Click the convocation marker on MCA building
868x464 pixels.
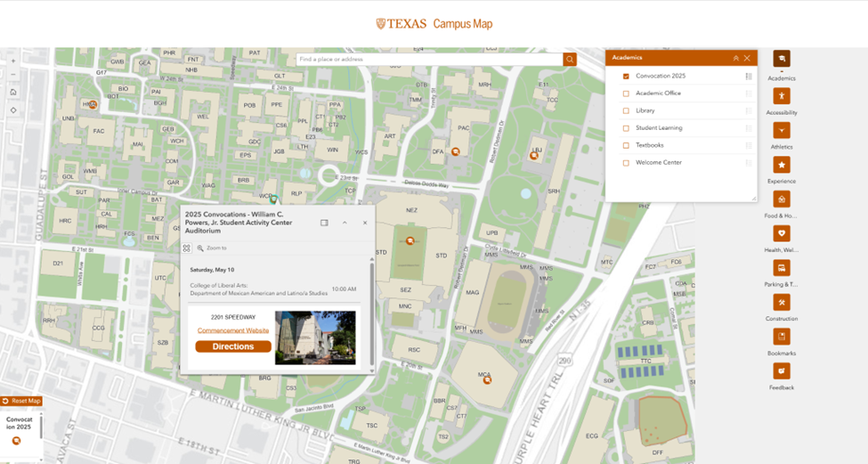point(487,379)
